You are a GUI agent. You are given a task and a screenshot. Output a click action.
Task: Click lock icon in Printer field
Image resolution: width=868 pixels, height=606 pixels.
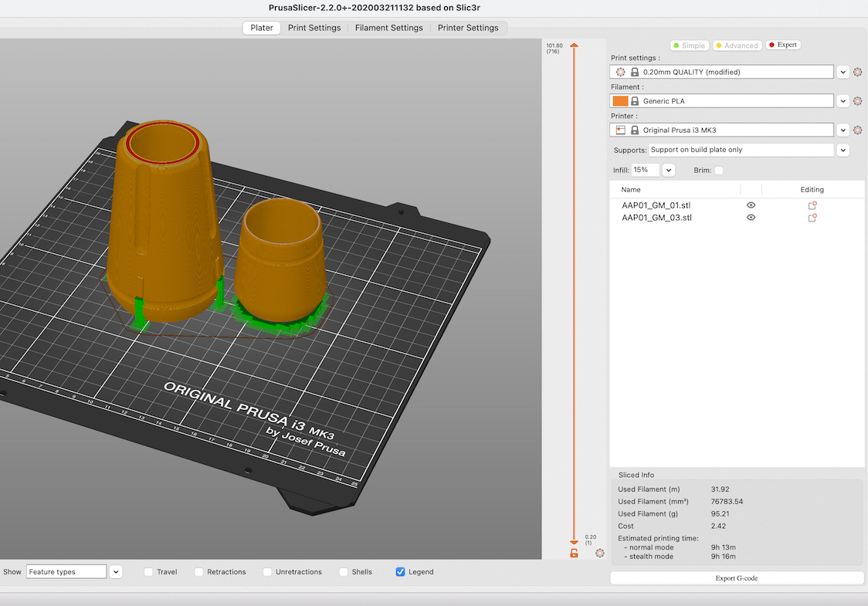click(x=635, y=130)
